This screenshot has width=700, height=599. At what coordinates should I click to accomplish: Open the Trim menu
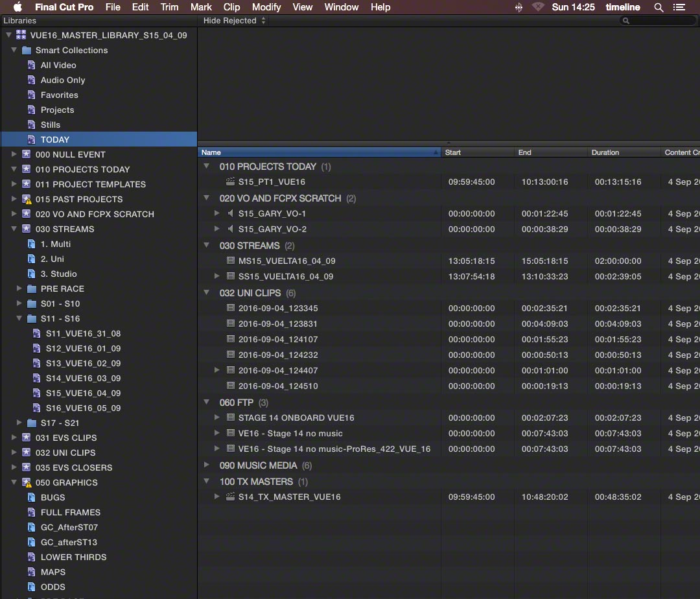(x=170, y=7)
